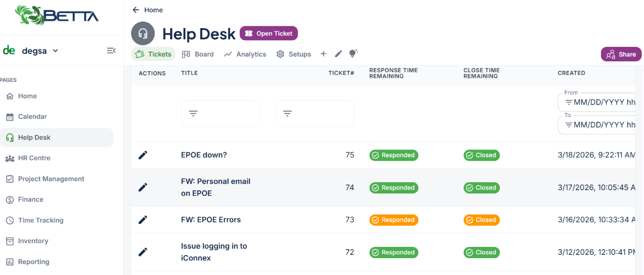Open Inventory in the sidebar
Image resolution: width=644 pixels, height=275 pixels.
[x=56, y=241]
